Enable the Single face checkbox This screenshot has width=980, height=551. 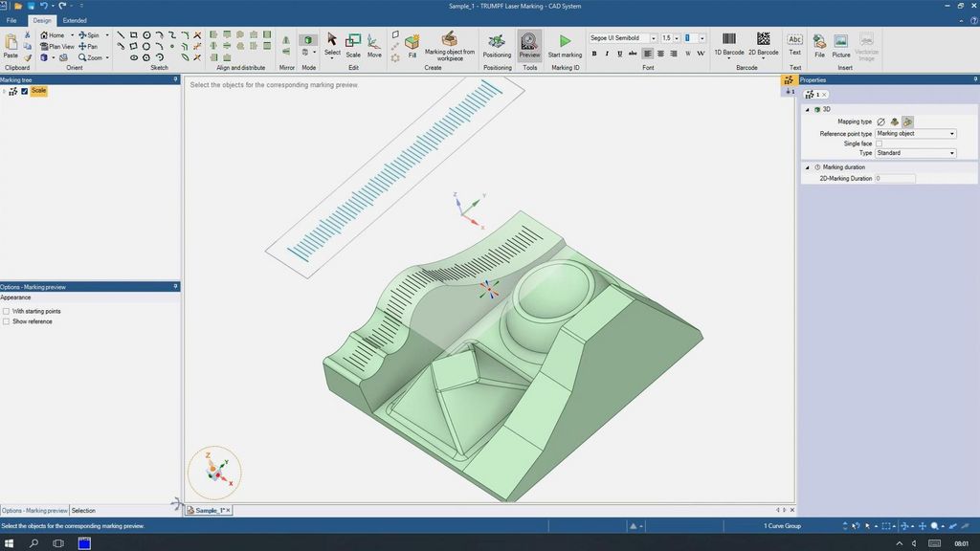coord(879,143)
